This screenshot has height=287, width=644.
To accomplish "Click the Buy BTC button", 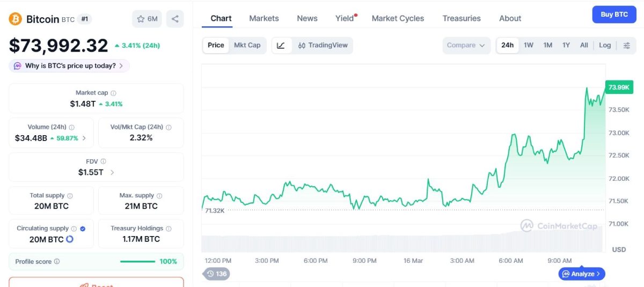I will [614, 14].
